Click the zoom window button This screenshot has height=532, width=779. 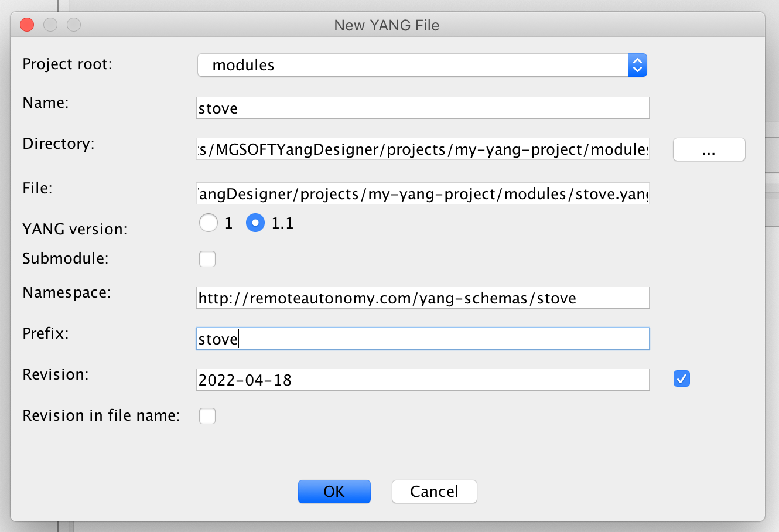(74, 25)
